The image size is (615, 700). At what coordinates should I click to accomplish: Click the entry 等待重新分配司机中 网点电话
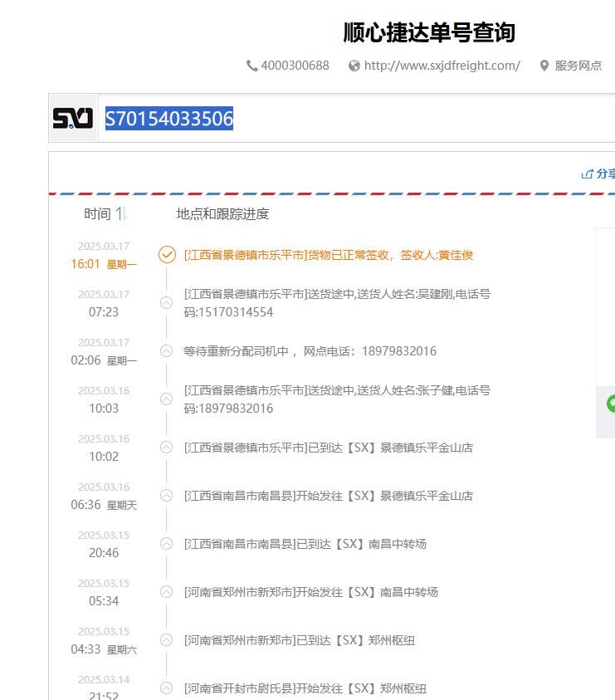coord(310,351)
